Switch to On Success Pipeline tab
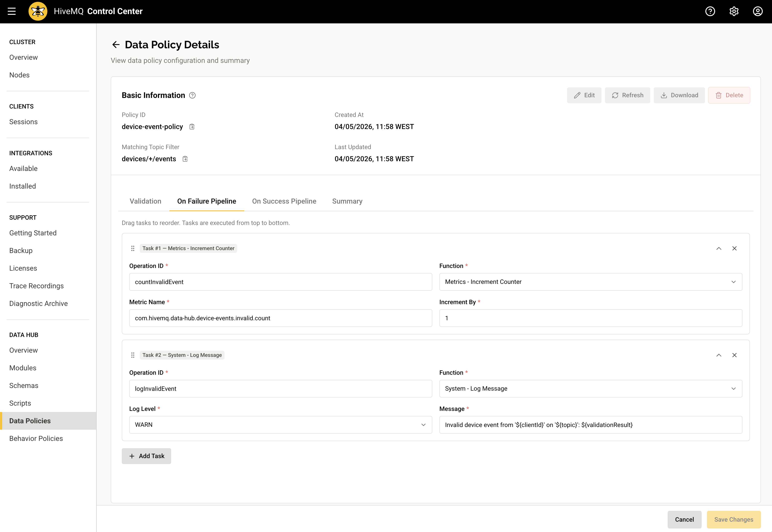This screenshot has height=532, width=772. [x=284, y=201]
